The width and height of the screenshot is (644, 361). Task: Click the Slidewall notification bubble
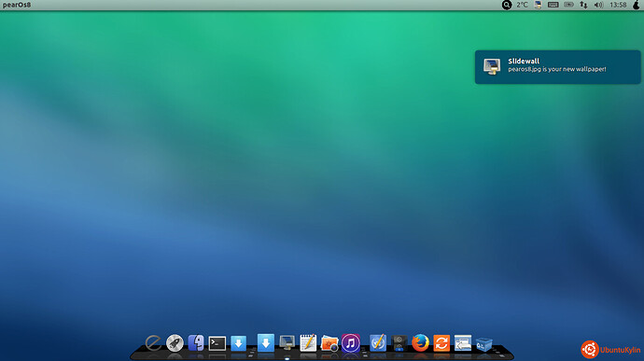pos(557,67)
